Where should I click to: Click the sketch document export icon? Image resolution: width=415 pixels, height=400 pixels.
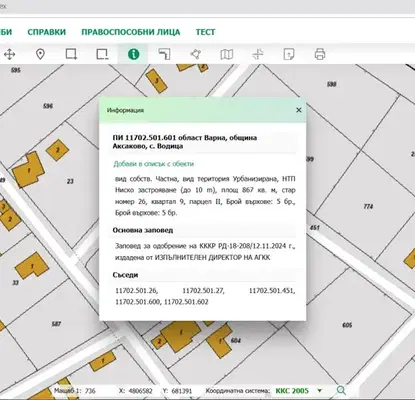tap(289, 54)
